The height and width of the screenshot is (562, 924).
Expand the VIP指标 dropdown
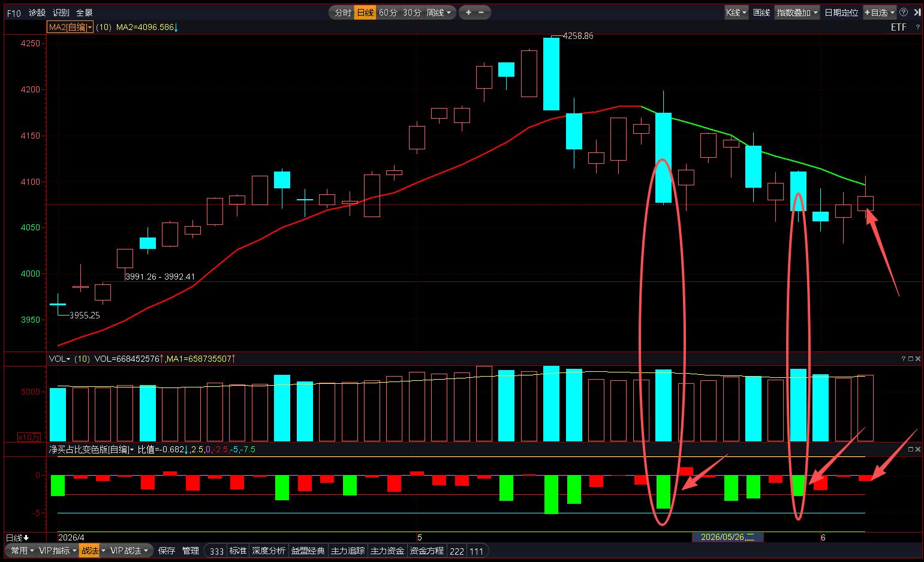[x=58, y=551]
